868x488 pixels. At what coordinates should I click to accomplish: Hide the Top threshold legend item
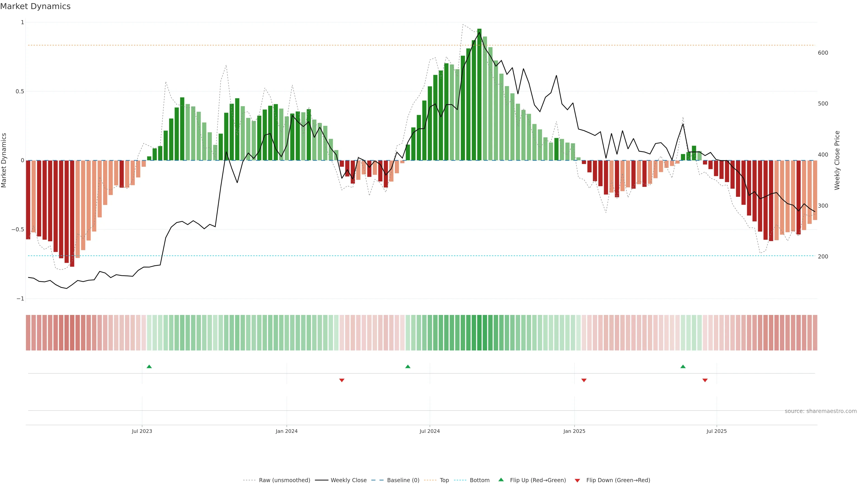click(x=444, y=480)
